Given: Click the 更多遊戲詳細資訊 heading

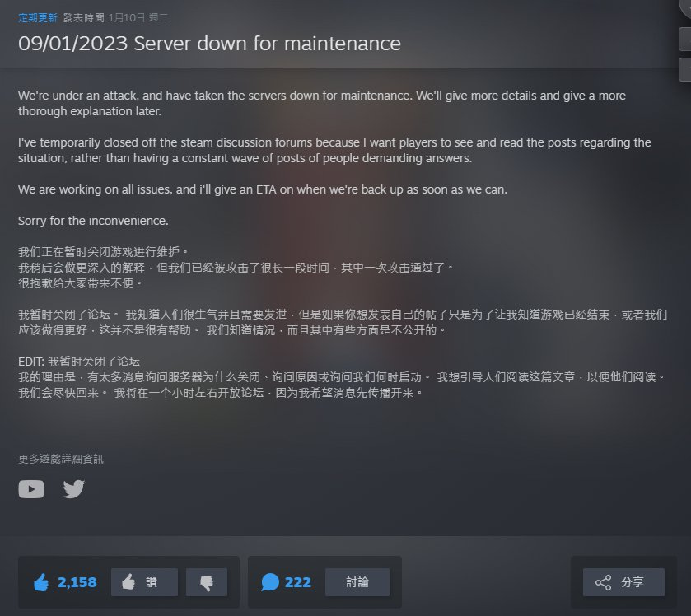Looking at the screenshot, I should 61,460.
